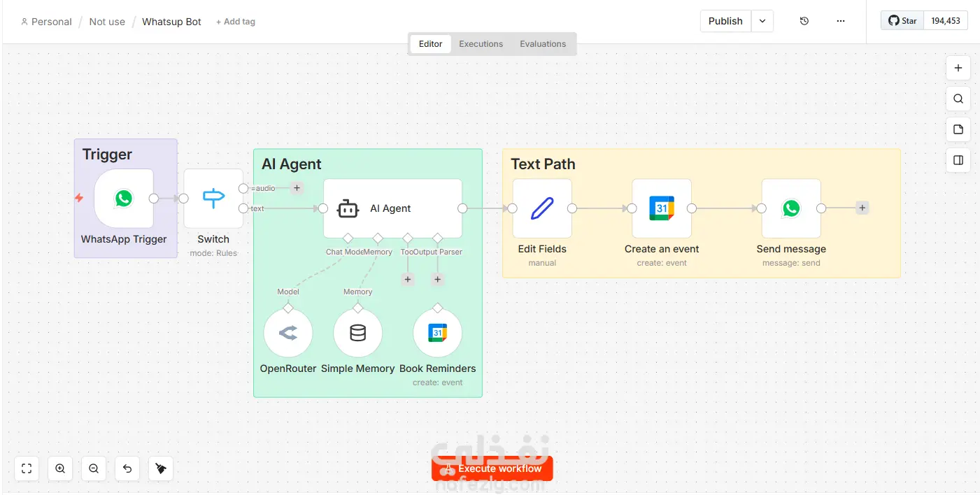
Task: Expand the Publish dropdown arrow
Action: coord(762,21)
